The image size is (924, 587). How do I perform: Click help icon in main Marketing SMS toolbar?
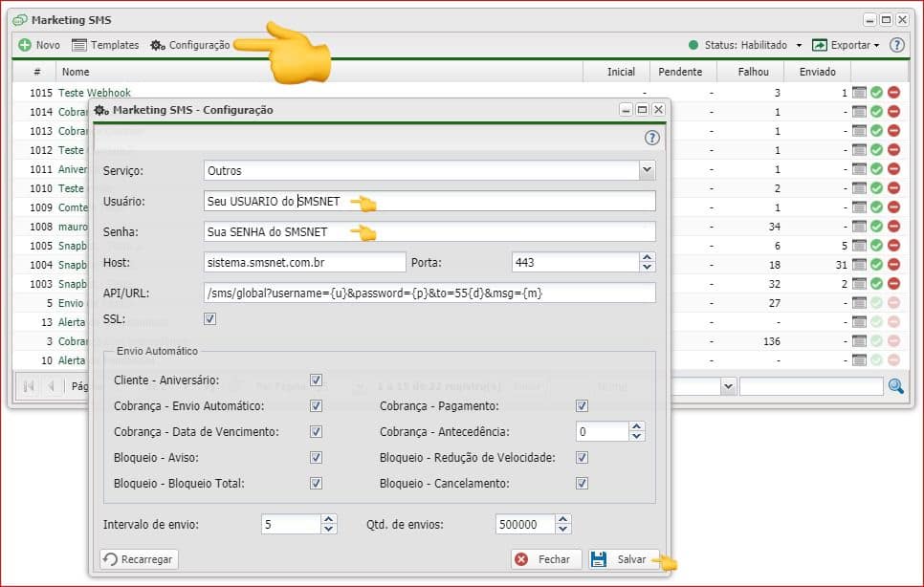tap(896, 45)
